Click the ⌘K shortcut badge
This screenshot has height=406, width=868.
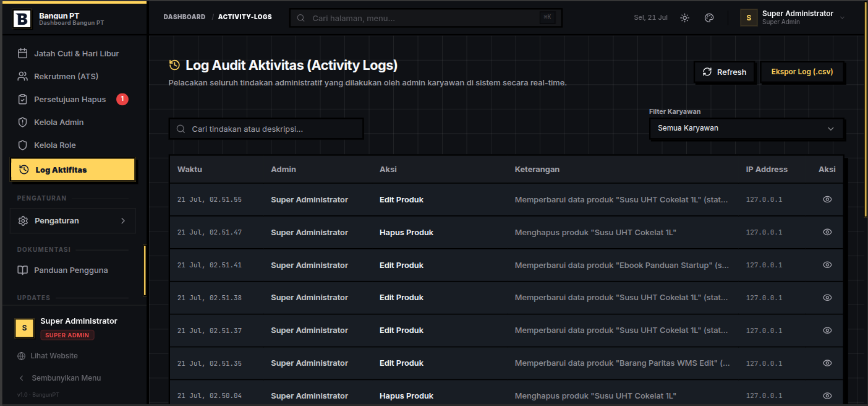[x=547, y=17]
